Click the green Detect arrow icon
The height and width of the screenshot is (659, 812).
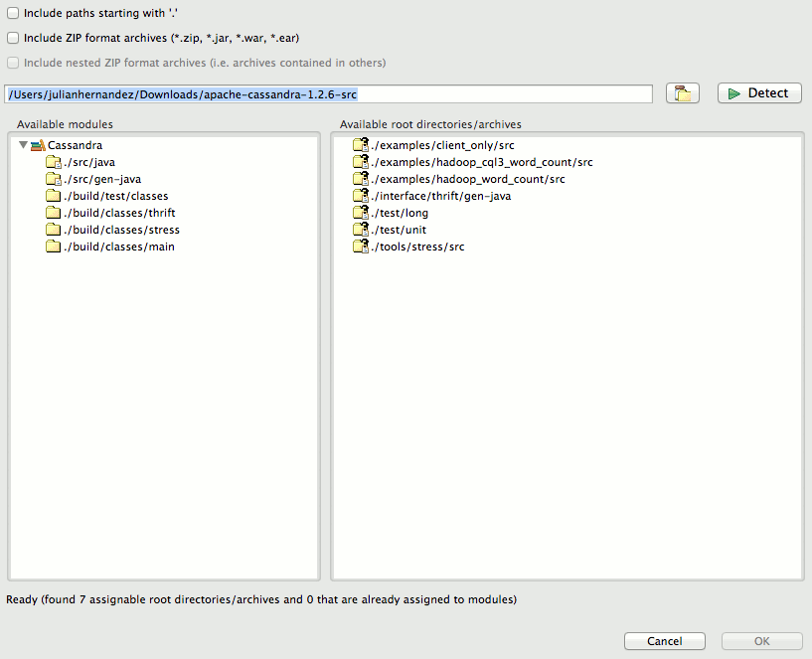click(737, 92)
